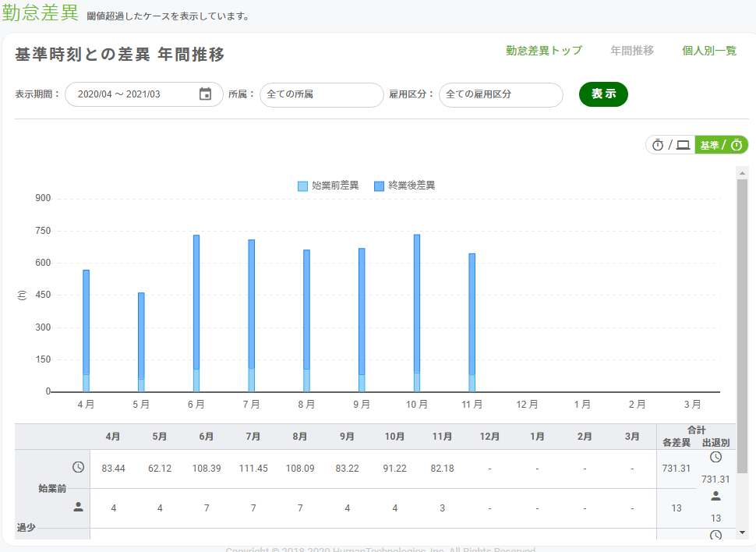Click the green 表示 button
Image resolution: width=756 pixels, height=552 pixels.
pyautogui.click(x=604, y=94)
